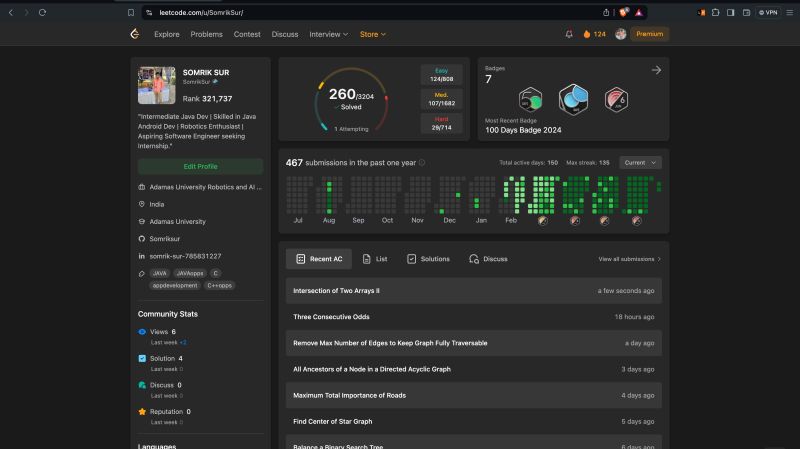Click the Hard 29 solved stat box
Screen dimensions: 800x449
click(x=441, y=123)
